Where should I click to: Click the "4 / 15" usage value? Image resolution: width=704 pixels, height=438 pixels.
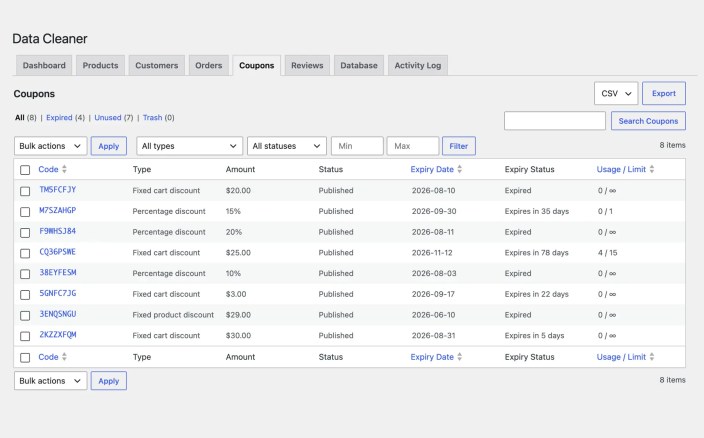pos(607,253)
